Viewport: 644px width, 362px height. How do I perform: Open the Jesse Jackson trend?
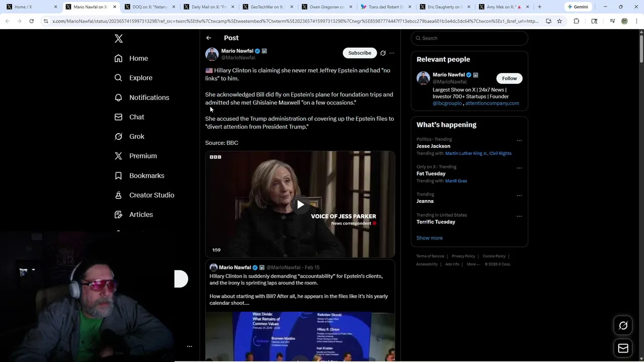433,146
